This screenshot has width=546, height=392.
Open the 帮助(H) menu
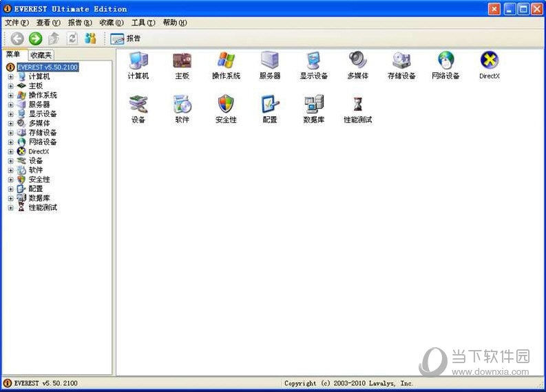[x=175, y=23]
